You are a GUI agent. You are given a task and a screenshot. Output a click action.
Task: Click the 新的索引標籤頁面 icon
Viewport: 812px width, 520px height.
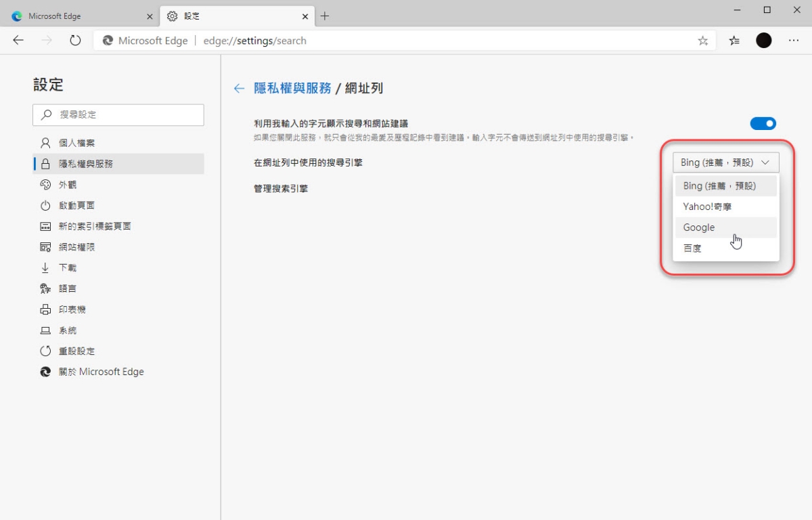point(45,226)
